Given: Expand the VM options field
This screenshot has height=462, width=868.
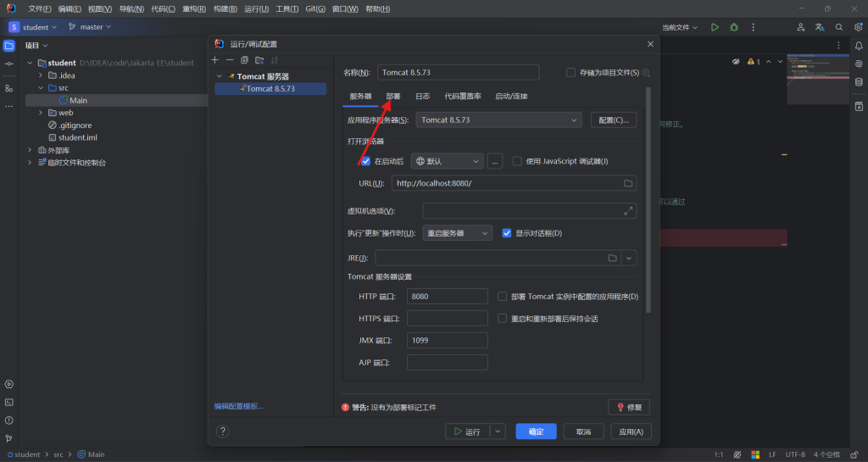Looking at the screenshot, I should pyautogui.click(x=628, y=211).
